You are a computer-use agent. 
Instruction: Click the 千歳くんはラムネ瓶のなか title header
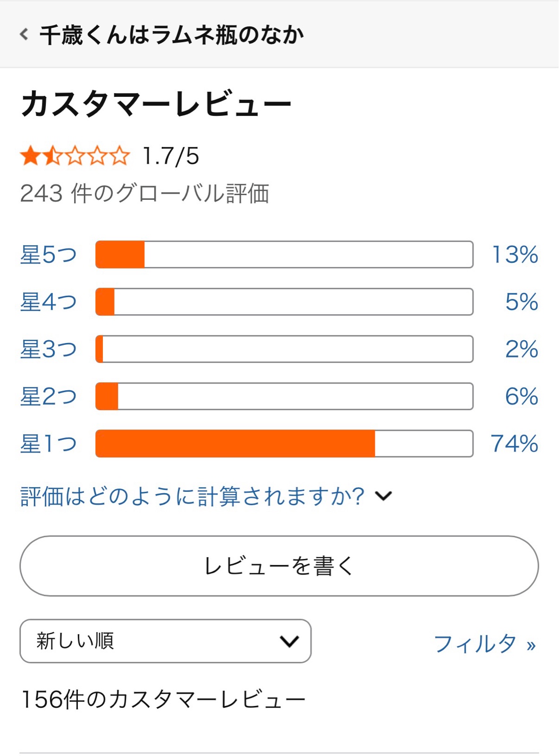tap(171, 35)
